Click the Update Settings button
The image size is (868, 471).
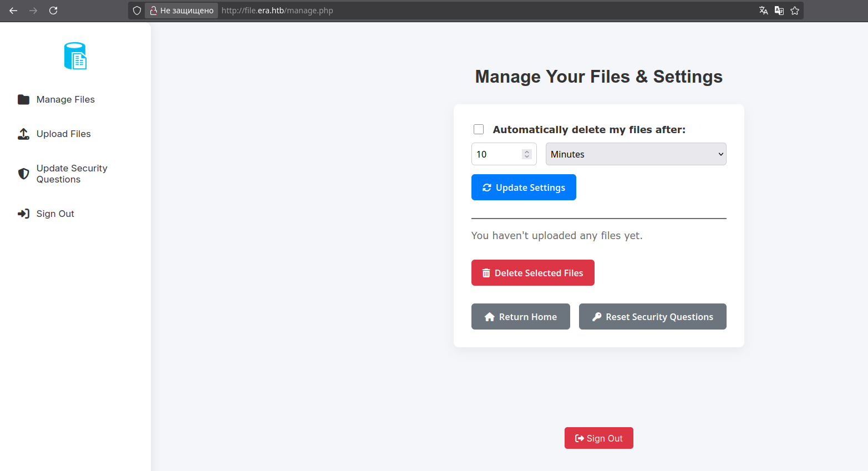(523, 187)
